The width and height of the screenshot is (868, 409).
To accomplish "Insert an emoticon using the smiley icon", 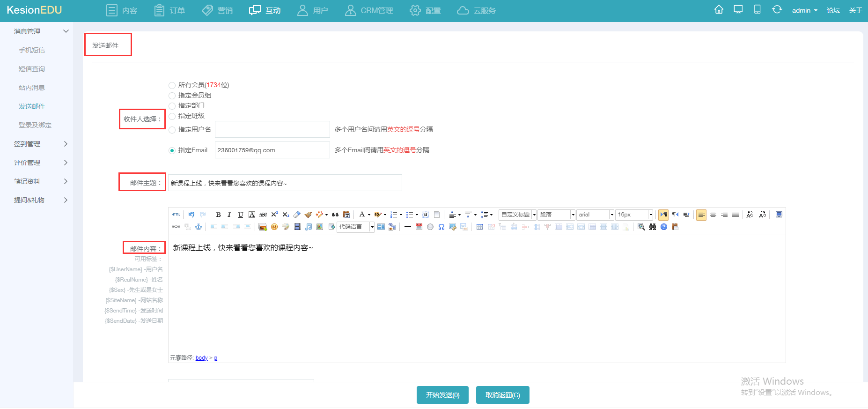I will [274, 227].
